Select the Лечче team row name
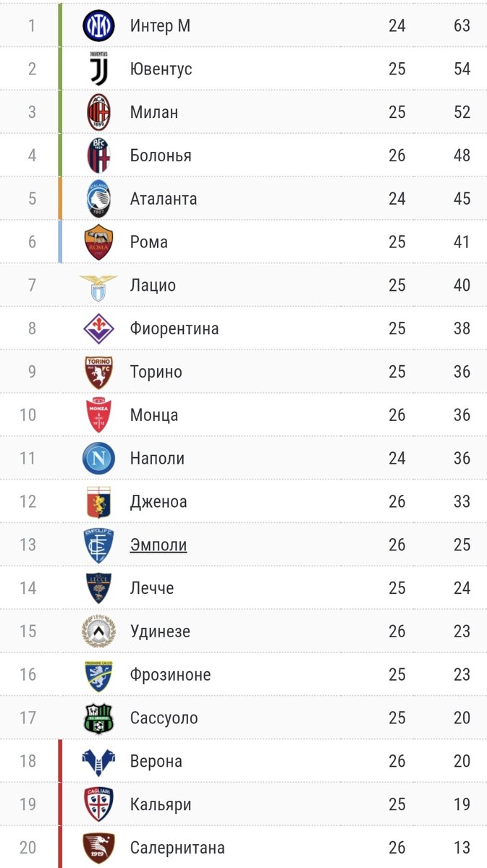The height and width of the screenshot is (868, 487). click(152, 588)
